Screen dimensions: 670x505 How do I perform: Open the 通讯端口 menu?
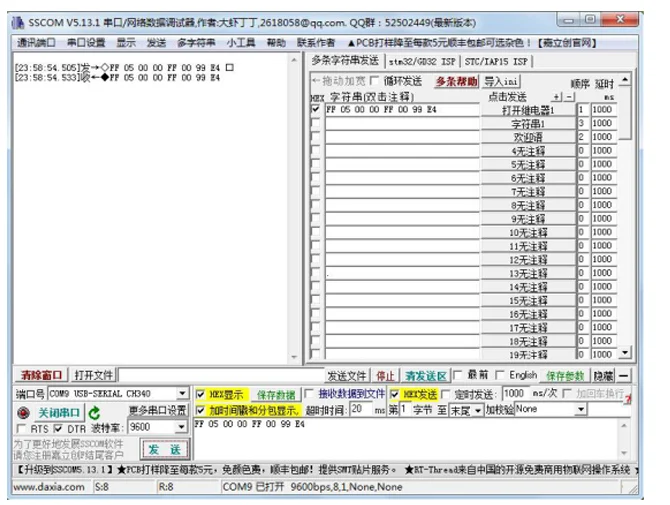click(x=36, y=43)
